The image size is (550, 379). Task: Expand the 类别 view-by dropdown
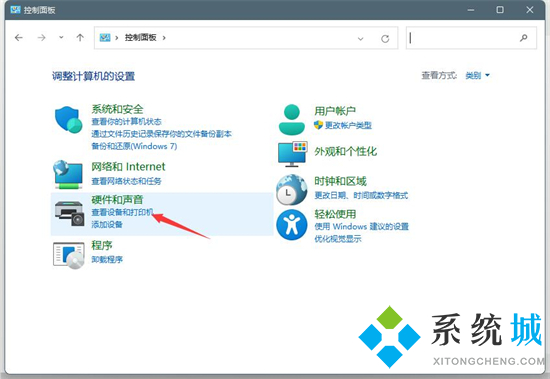(477, 75)
